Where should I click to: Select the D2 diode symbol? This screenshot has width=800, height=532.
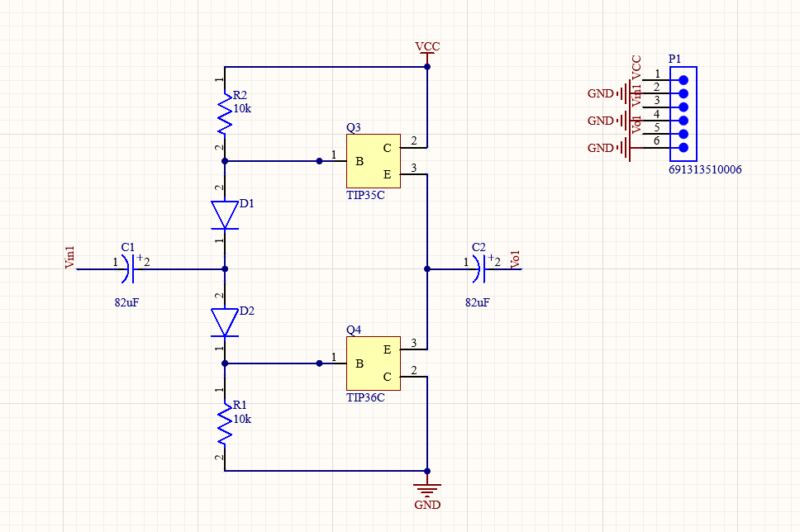pyautogui.click(x=225, y=322)
